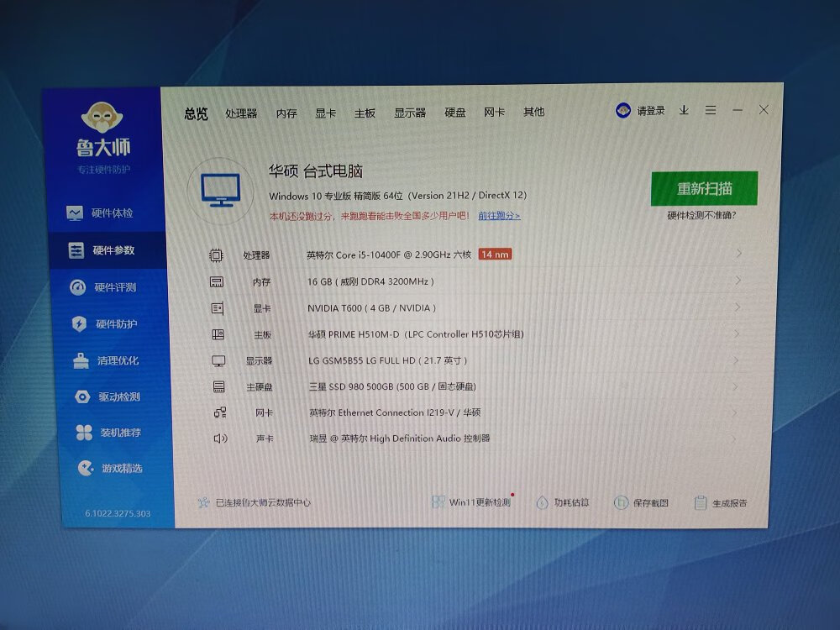Open 硬件评测 benchmark section
This screenshot has width=840, height=630.
pos(102,287)
